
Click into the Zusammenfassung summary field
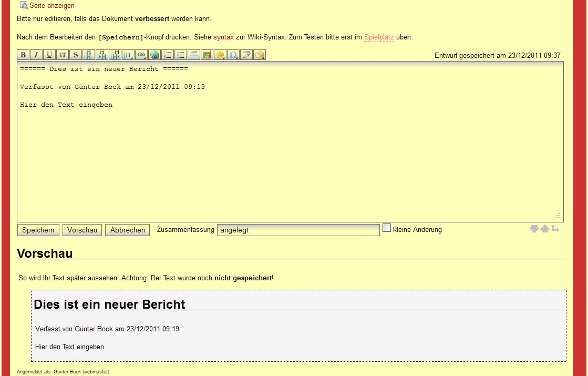pyautogui.click(x=298, y=230)
